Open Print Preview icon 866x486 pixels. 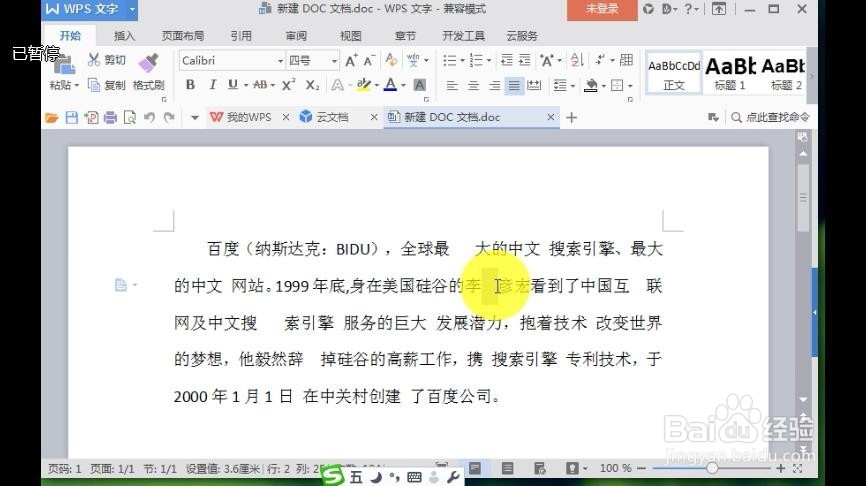(130, 118)
